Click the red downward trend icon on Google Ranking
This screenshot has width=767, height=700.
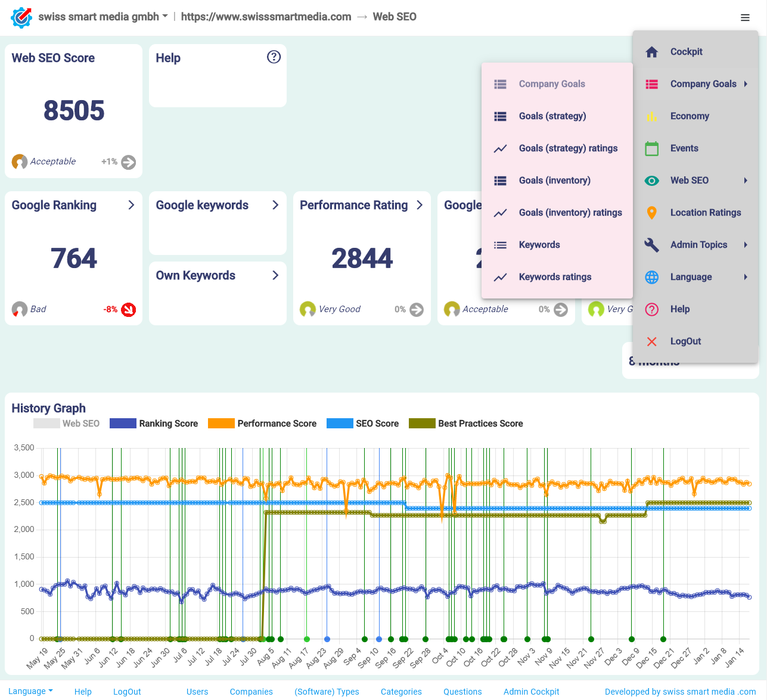(129, 310)
